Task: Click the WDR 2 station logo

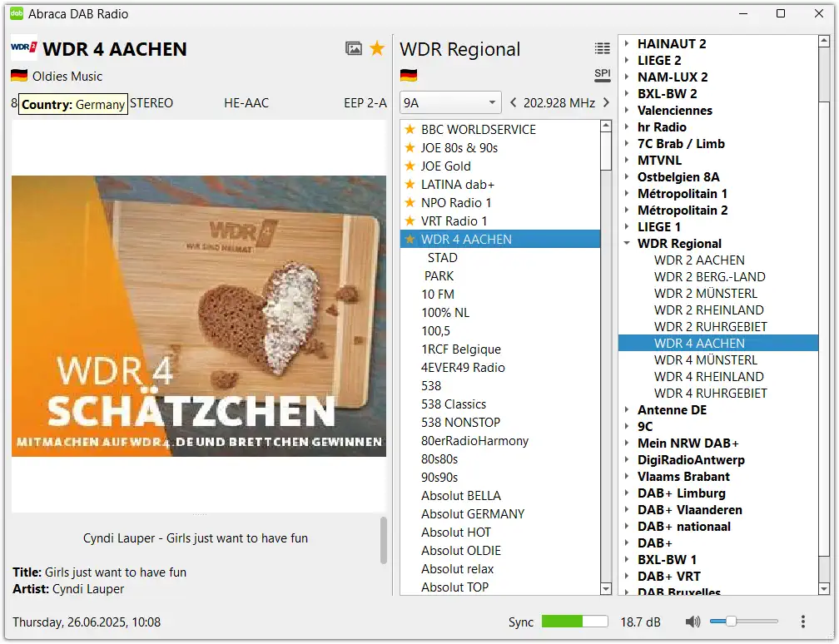Action: (23, 47)
